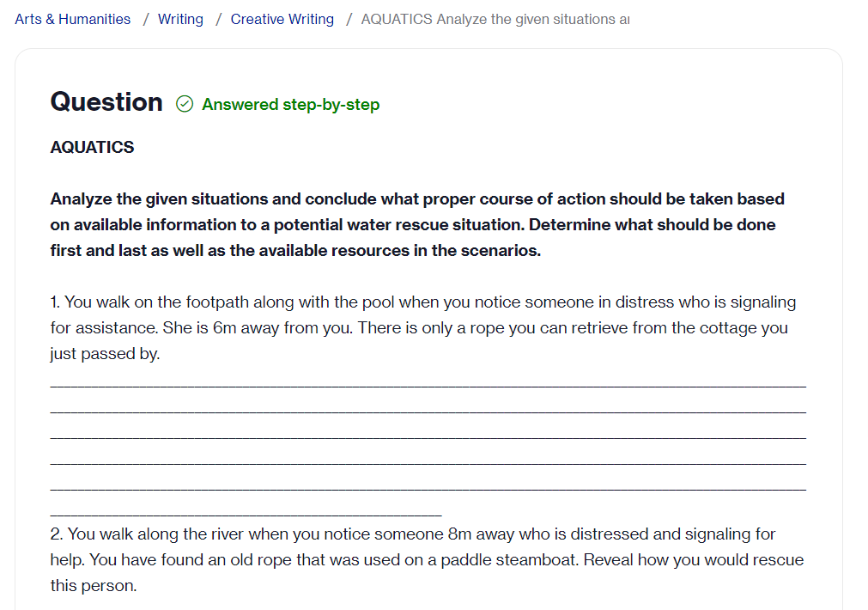Click the bold 'Analyze the given situations' paragraph
The width and height of the screenshot is (868, 610).
coord(417,225)
